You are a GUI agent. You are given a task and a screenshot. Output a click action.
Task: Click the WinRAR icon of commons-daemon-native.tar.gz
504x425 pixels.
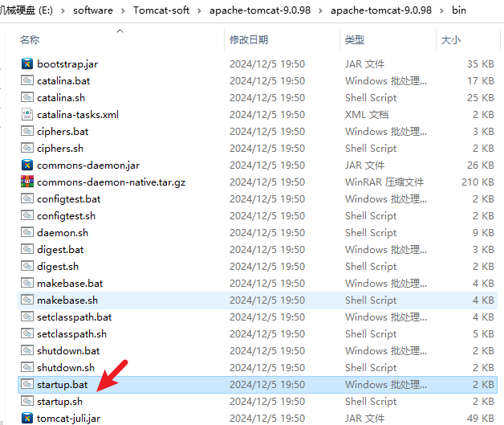[27, 182]
